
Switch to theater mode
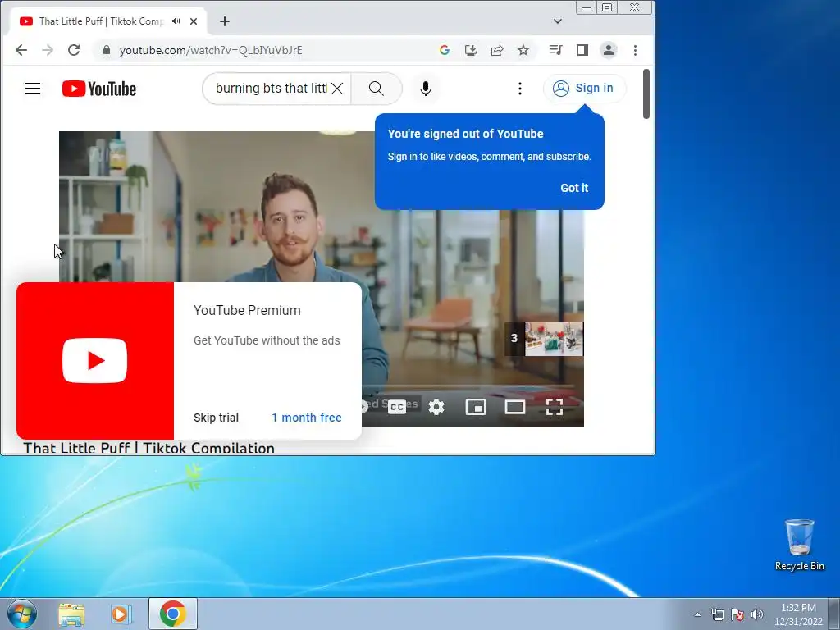515,407
